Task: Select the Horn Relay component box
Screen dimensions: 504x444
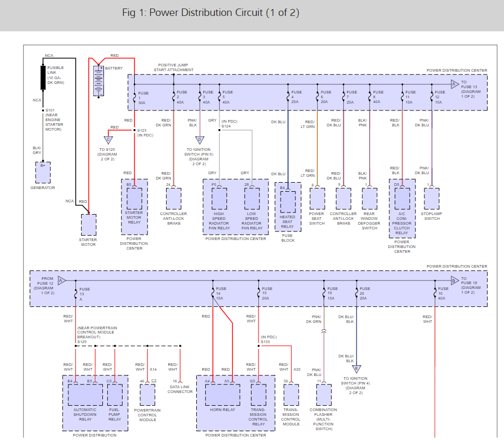Action: (x=222, y=395)
